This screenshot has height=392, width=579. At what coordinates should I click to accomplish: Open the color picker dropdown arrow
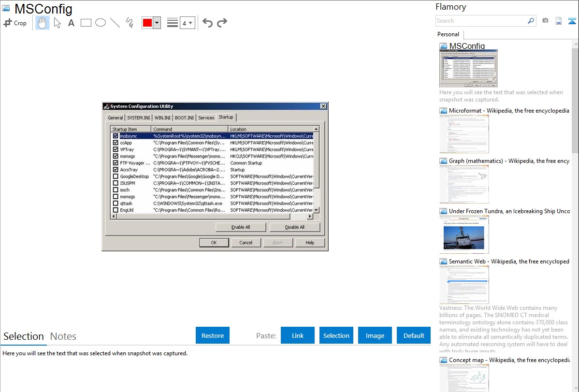[x=157, y=23]
